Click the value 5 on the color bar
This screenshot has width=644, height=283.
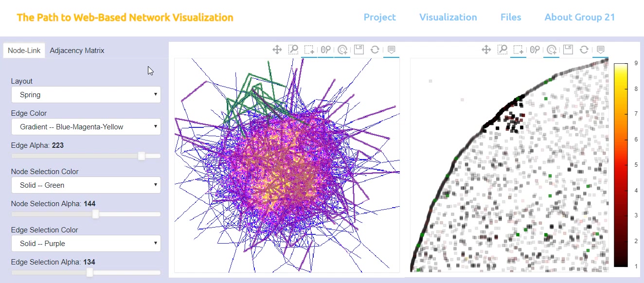coord(636,165)
